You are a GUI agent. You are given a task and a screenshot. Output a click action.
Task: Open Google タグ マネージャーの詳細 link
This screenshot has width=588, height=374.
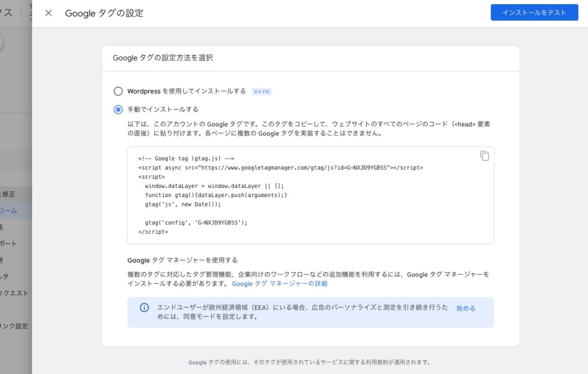tap(280, 284)
